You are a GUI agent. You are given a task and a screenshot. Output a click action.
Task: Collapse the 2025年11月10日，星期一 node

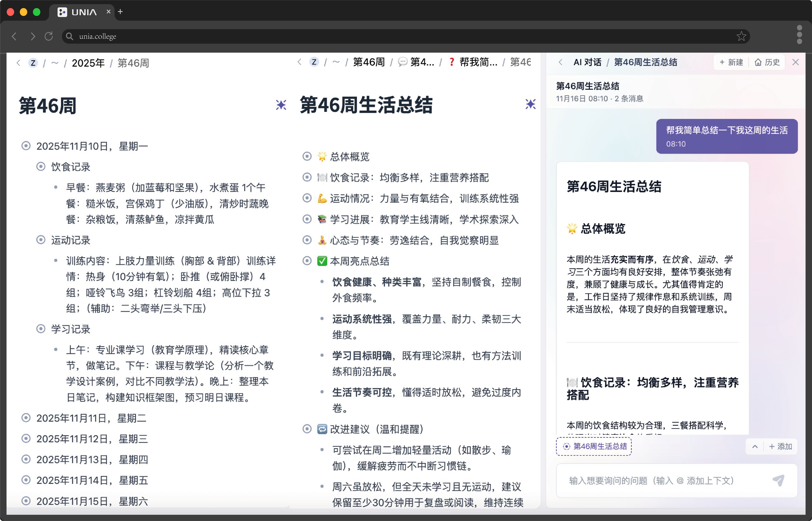26,146
